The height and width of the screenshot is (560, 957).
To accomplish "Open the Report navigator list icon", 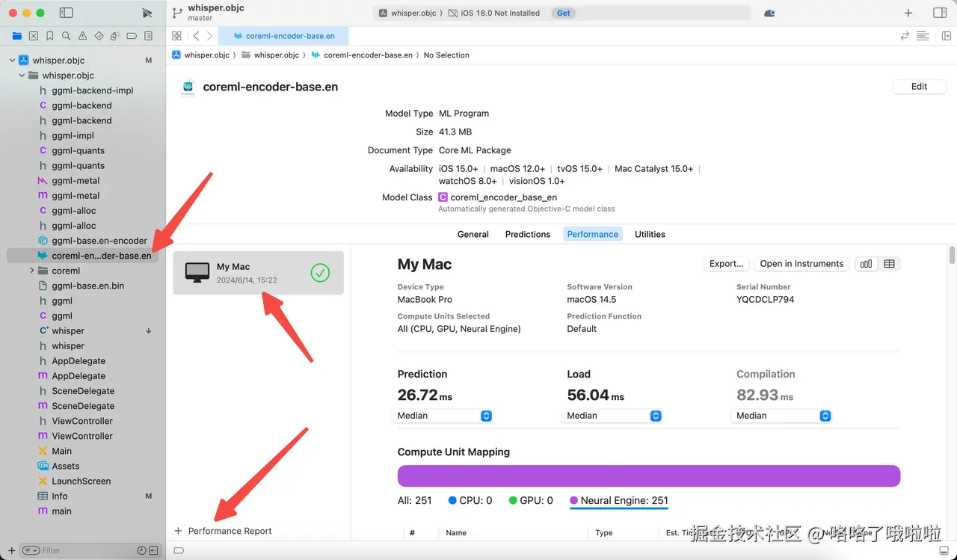I will point(148,36).
